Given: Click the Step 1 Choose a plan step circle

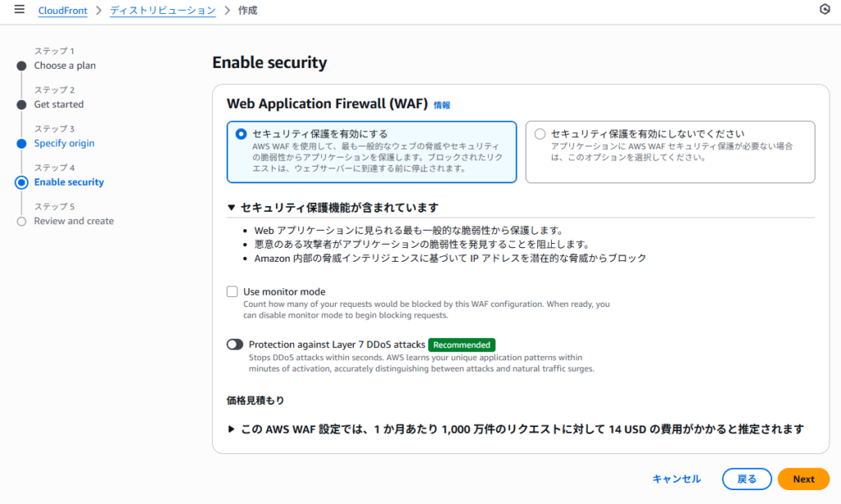Looking at the screenshot, I should 21,66.
